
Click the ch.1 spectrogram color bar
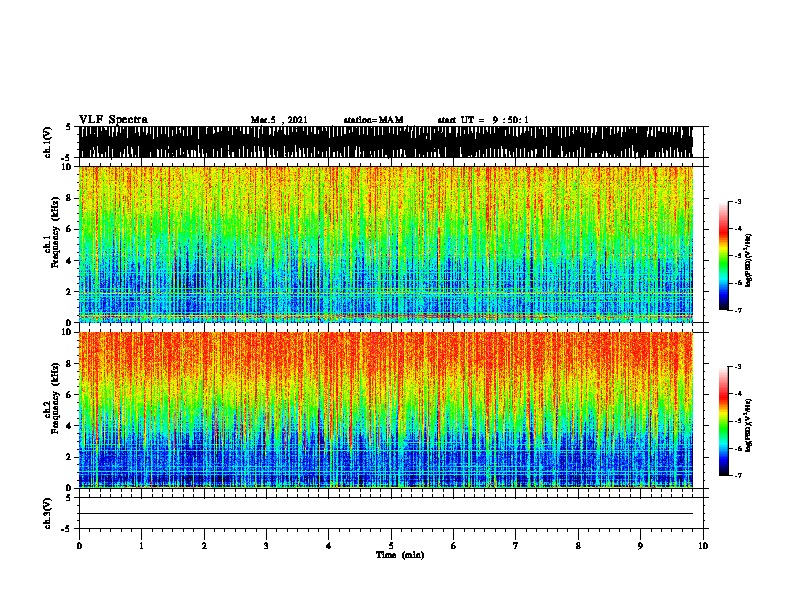pyautogui.click(x=724, y=256)
